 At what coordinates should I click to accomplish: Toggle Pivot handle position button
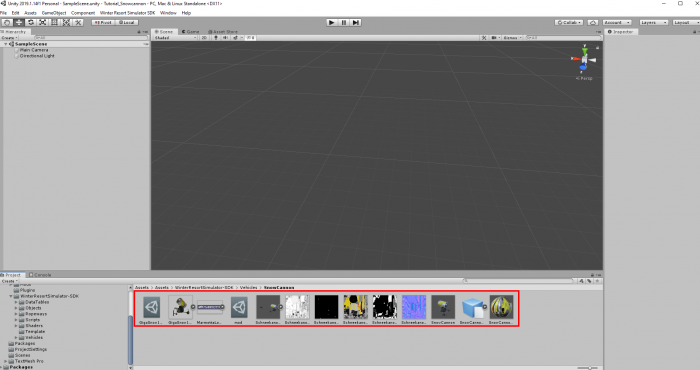coord(103,22)
